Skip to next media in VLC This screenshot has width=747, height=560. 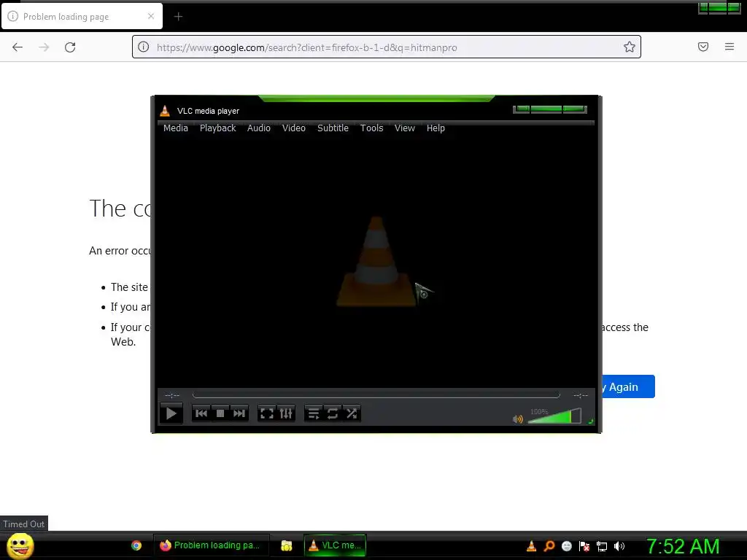[239, 413]
